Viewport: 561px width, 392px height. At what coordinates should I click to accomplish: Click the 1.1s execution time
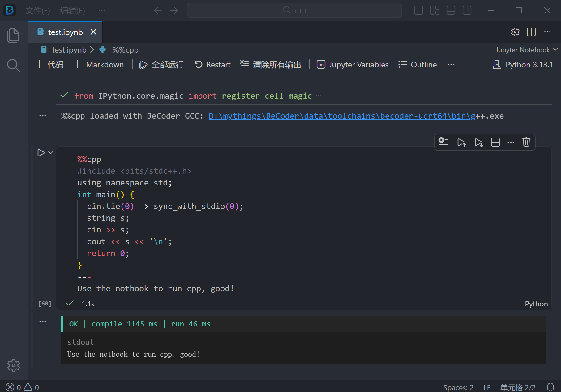point(88,304)
